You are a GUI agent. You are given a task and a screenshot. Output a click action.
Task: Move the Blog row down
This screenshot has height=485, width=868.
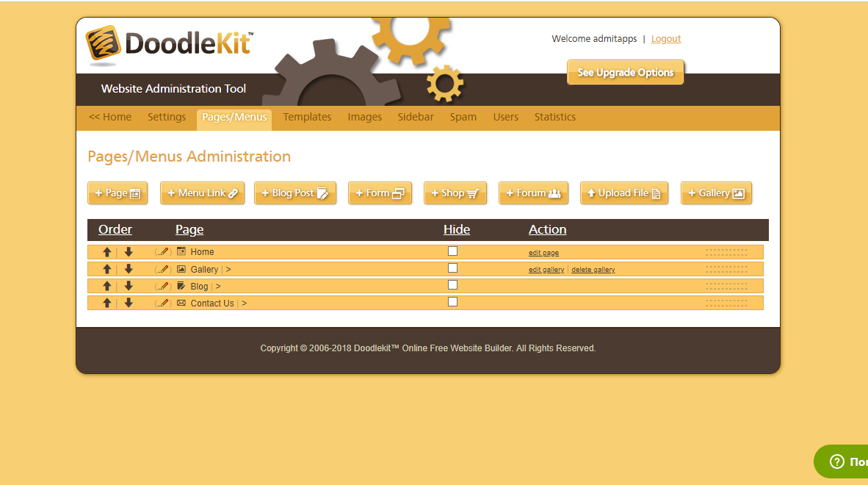point(129,287)
